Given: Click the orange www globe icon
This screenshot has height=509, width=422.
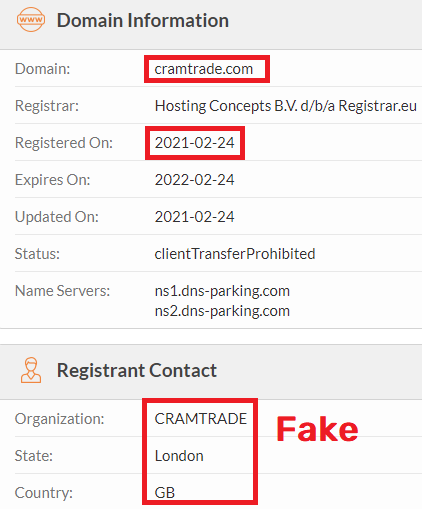Looking at the screenshot, I should [31, 20].
